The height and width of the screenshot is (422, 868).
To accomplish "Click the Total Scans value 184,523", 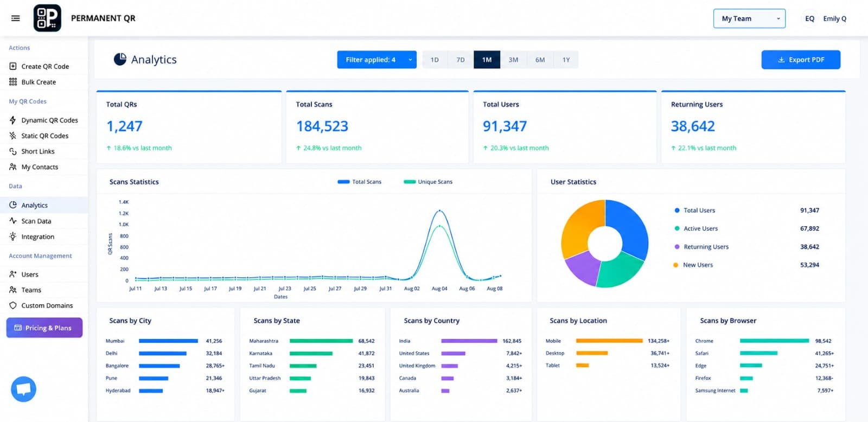I will (322, 126).
